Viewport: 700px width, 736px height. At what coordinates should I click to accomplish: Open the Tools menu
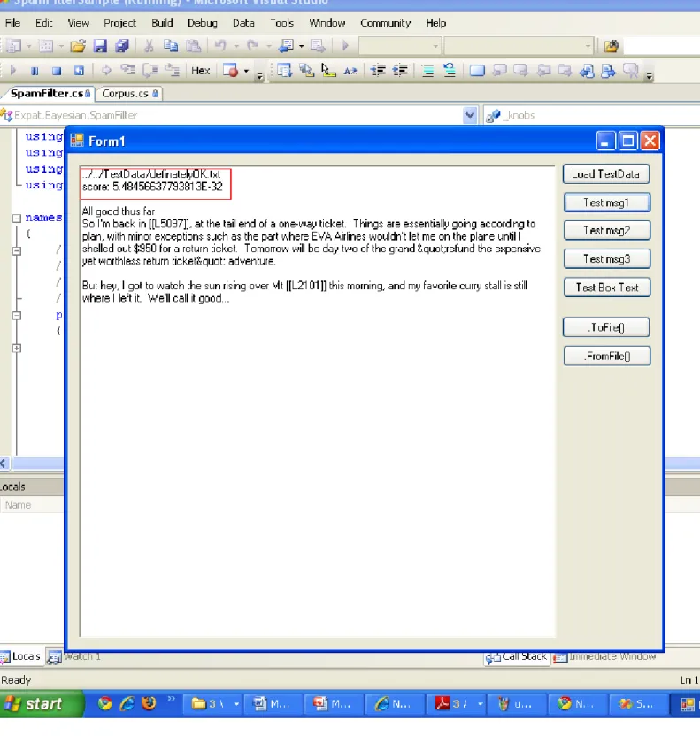[281, 23]
